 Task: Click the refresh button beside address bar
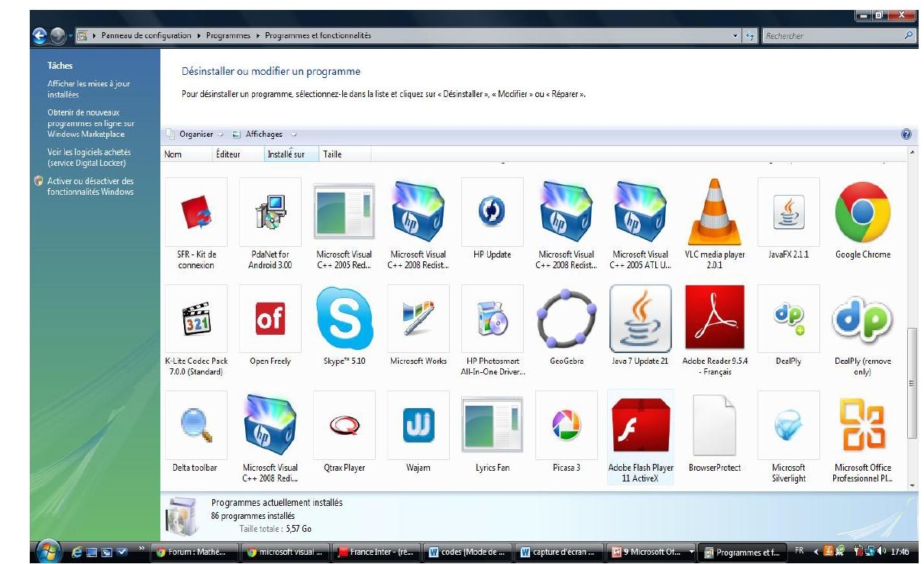(x=750, y=36)
